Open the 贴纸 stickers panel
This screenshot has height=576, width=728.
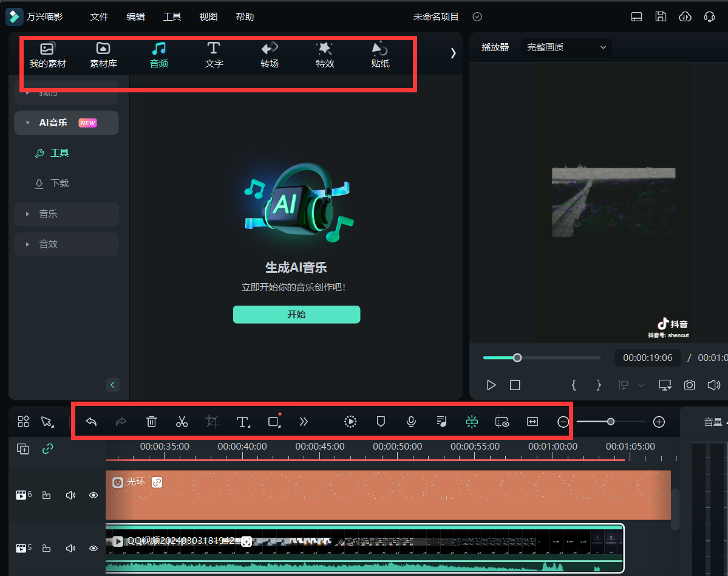click(x=380, y=55)
